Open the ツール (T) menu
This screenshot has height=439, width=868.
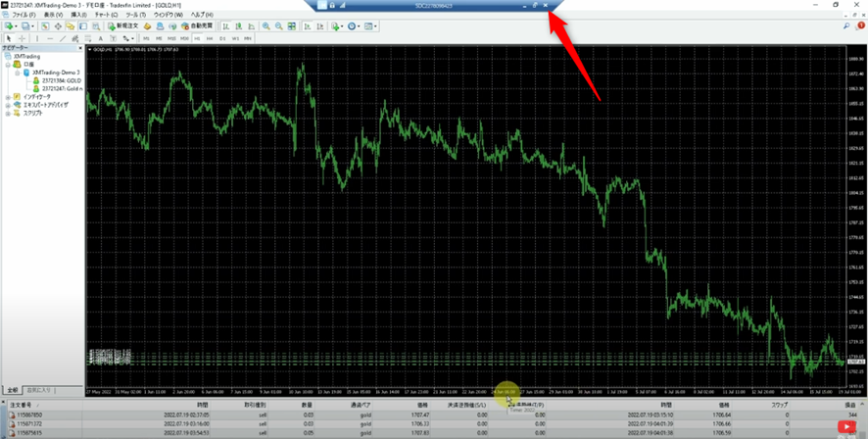click(135, 15)
